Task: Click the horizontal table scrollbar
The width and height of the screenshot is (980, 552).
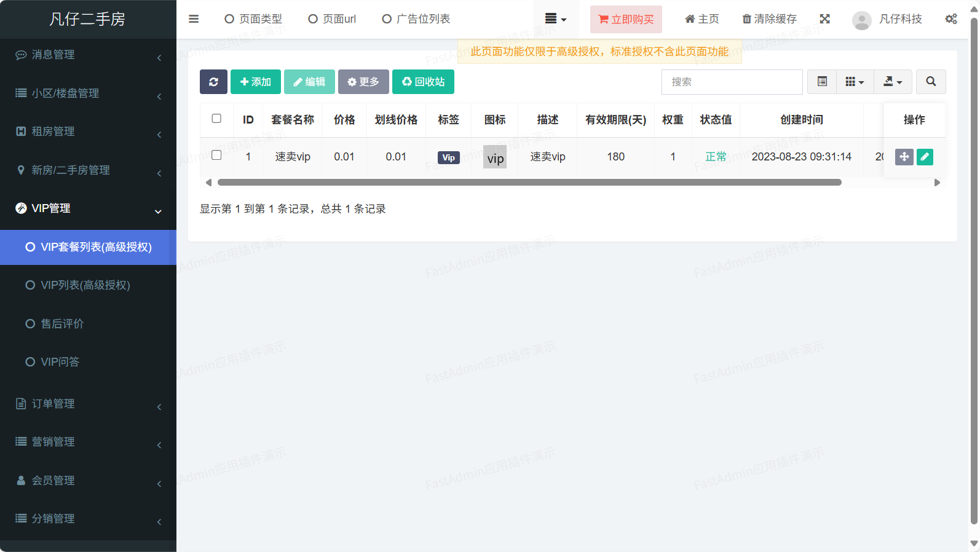Action: coord(529,183)
